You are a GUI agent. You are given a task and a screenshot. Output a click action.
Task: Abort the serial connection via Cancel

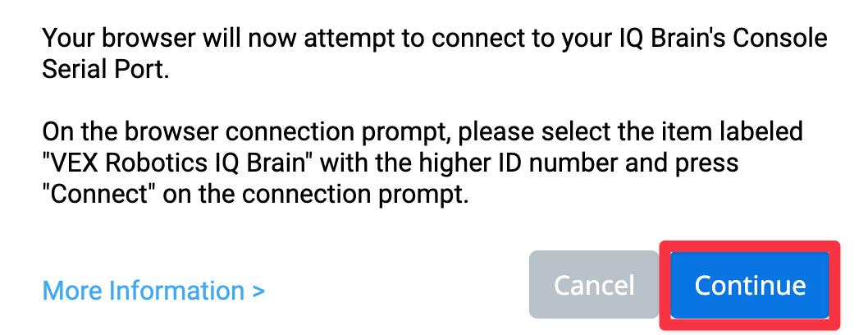594,285
